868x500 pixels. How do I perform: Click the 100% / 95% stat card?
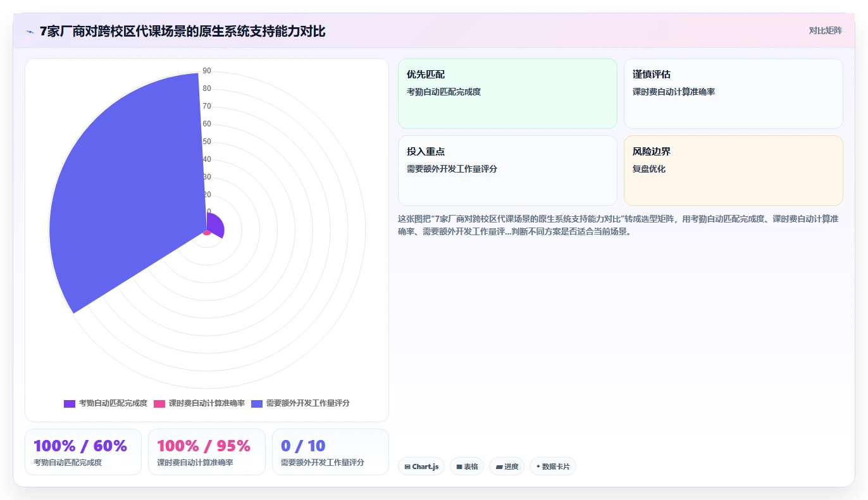coord(207,452)
